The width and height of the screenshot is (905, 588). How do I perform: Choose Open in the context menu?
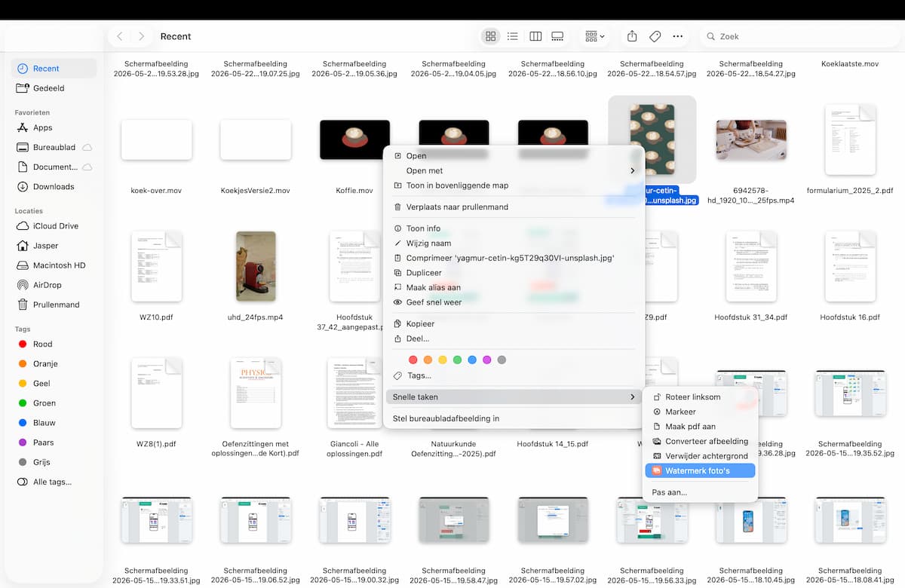click(514, 156)
